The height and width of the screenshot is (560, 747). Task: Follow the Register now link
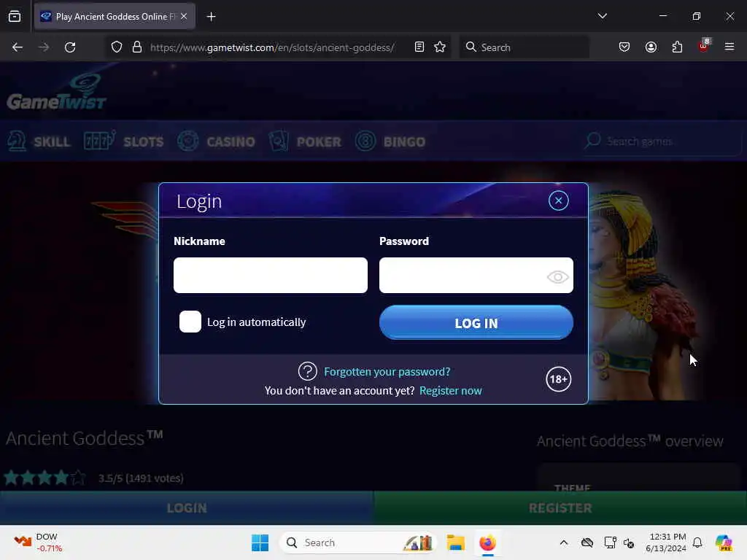point(450,391)
